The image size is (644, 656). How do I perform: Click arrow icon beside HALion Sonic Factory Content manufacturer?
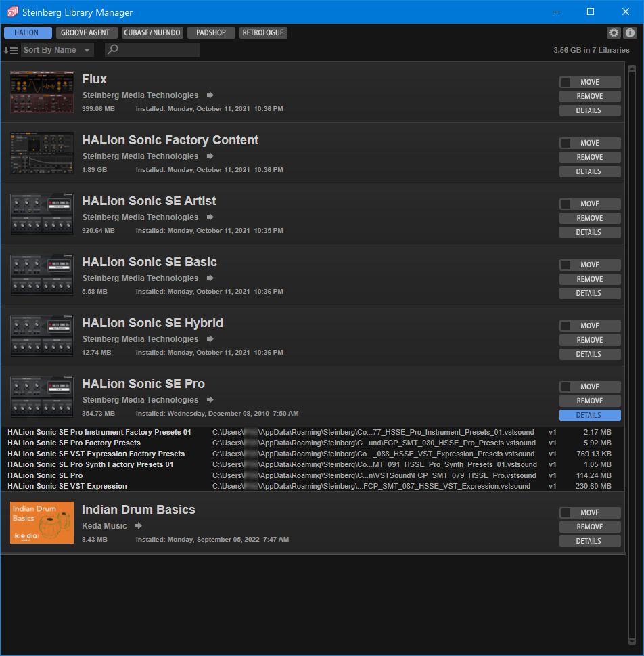point(210,156)
